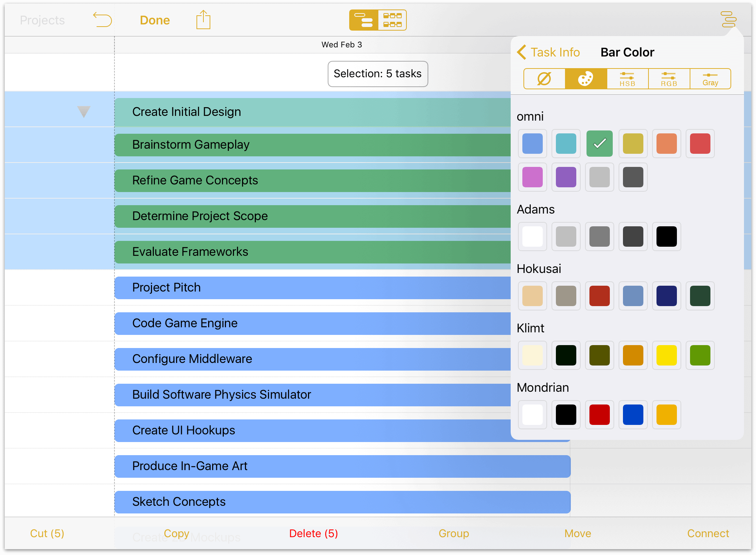Viewport: 756px width, 555px height.
Task: Choose omni blue swatch
Action: click(x=533, y=144)
